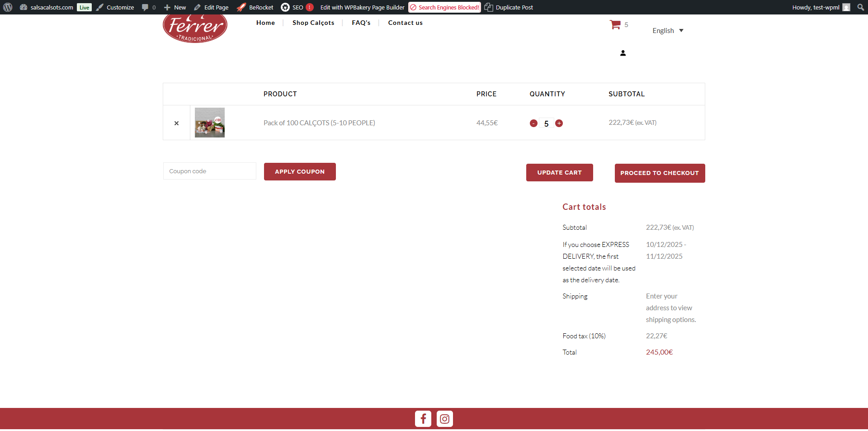
Task: Open the BeRocket admin menu
Action: [x=255, y=7]
